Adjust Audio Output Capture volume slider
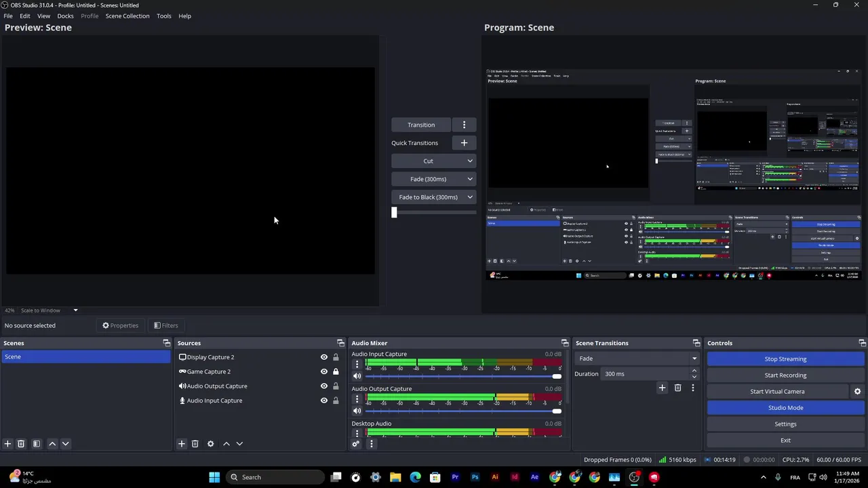The height and width of the screenshot is (488, 868). [x=463, y=411]
